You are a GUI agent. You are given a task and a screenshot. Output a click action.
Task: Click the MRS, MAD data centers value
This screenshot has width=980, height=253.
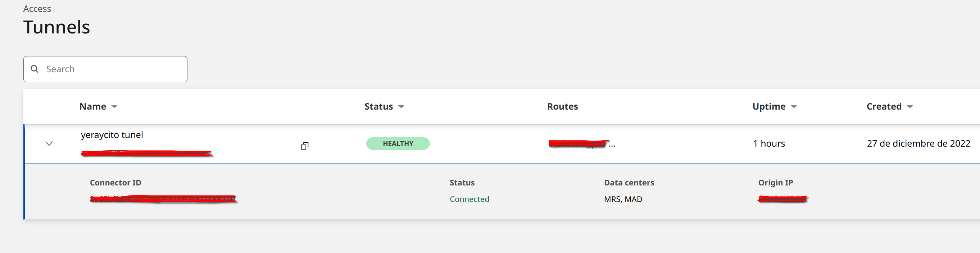(623, 199)
